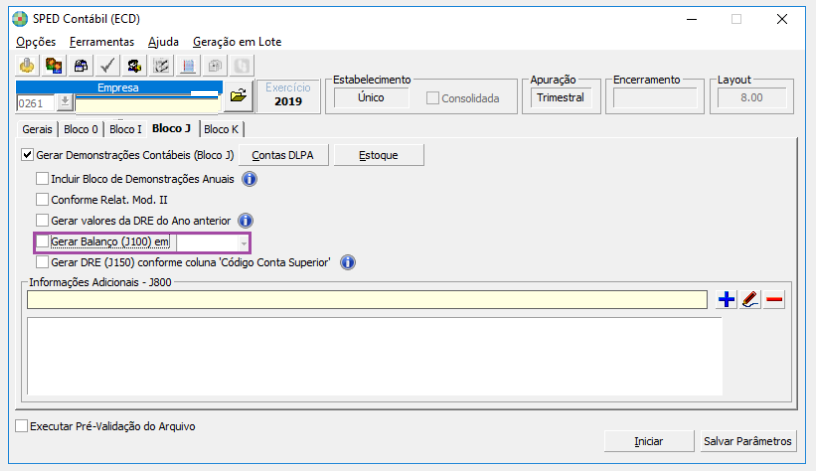Click the padlock and card toolbar icon

tap(81, 66)
